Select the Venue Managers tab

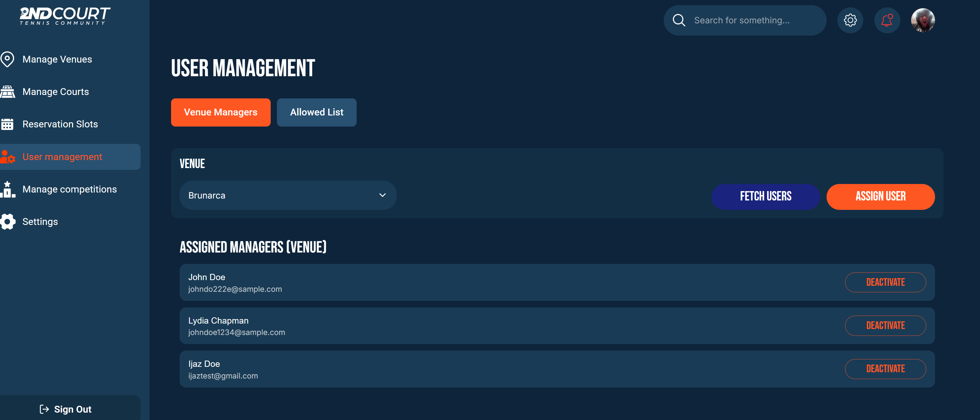click(x=220, y=113)
